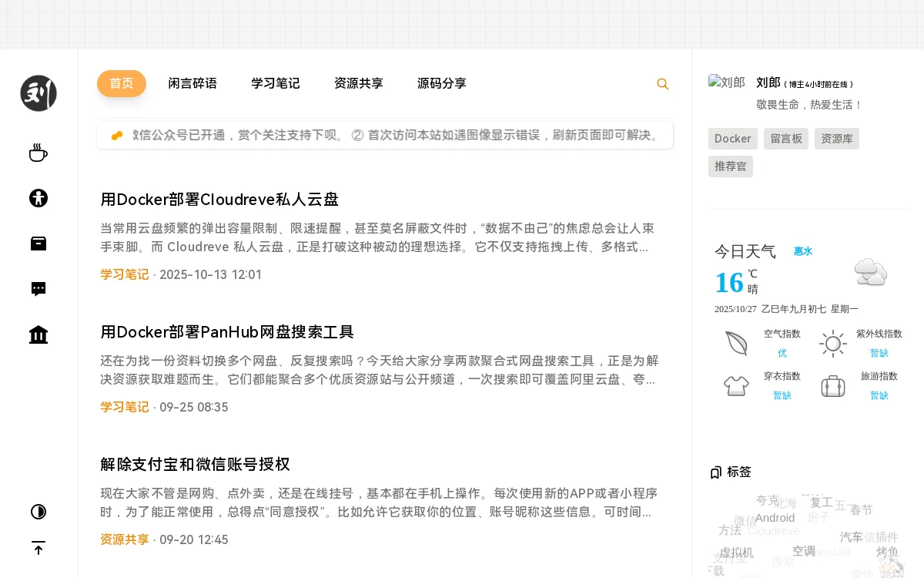Click the bank building sidebar icon
This screenshot has width=924, height=578.
(x=38, y=334)
